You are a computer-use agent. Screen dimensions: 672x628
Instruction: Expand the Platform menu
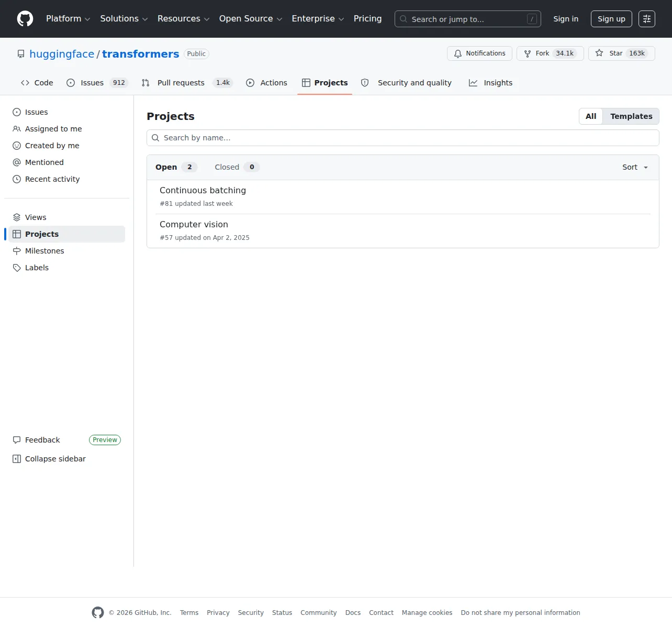[68, 19]
